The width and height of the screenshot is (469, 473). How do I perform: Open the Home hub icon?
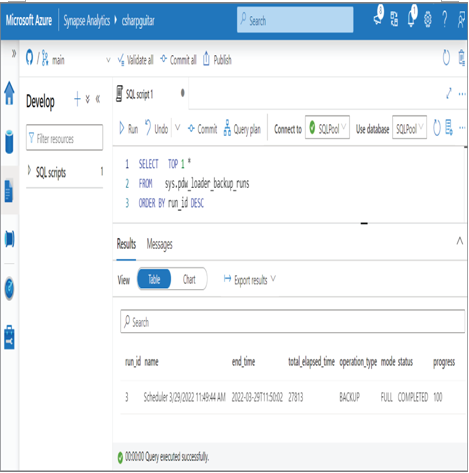point(9,93)
